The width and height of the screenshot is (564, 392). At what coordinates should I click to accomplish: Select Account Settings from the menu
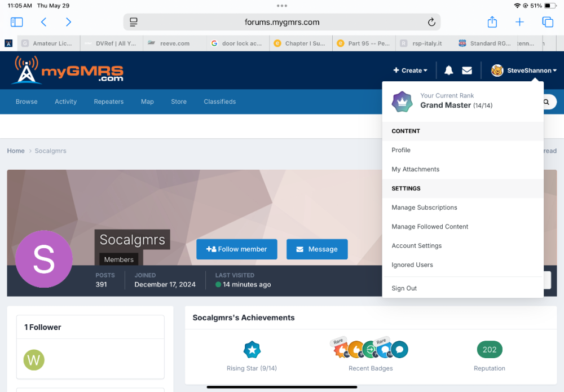tap(416, 246)
